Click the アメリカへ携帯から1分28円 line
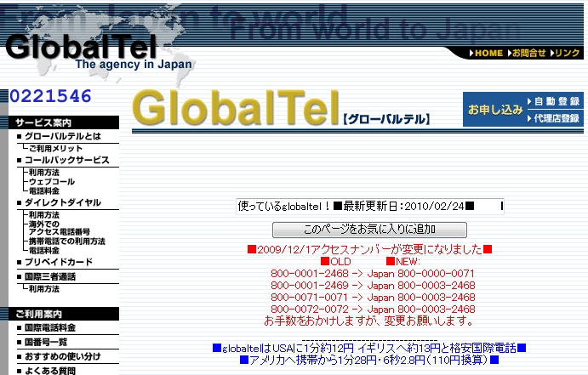 point(369,361)
